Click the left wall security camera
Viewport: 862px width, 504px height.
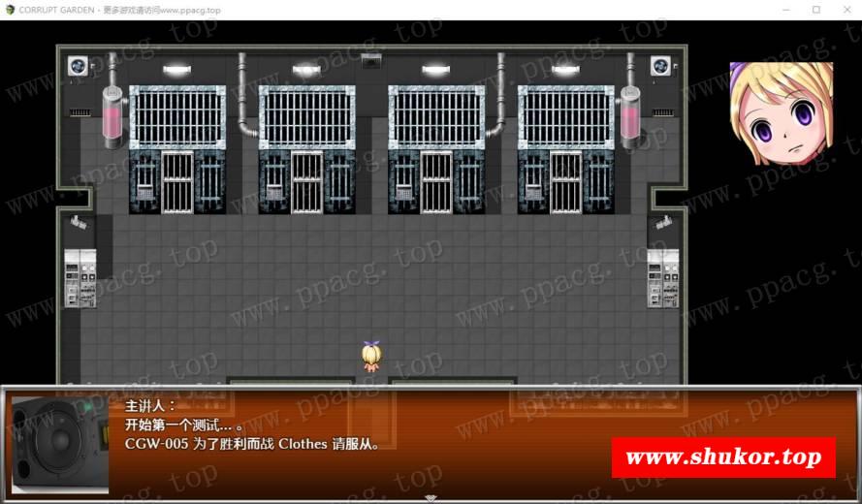point(79,222)
